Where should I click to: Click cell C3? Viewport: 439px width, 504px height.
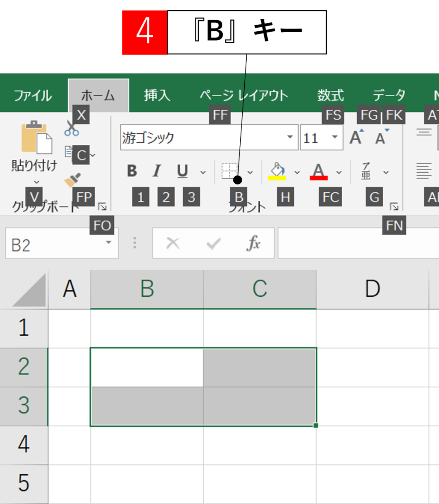pos(260,406)
